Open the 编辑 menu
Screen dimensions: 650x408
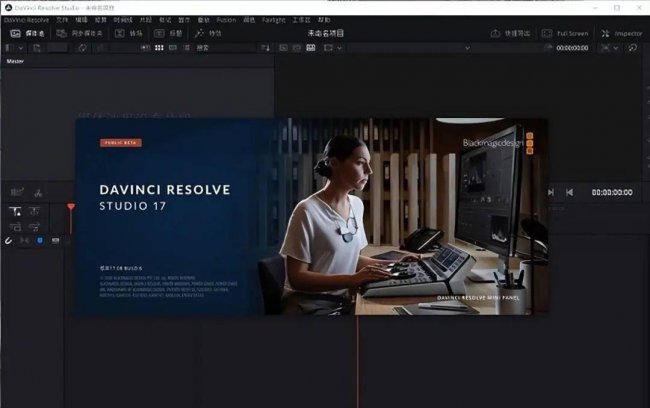coord(81,20)
